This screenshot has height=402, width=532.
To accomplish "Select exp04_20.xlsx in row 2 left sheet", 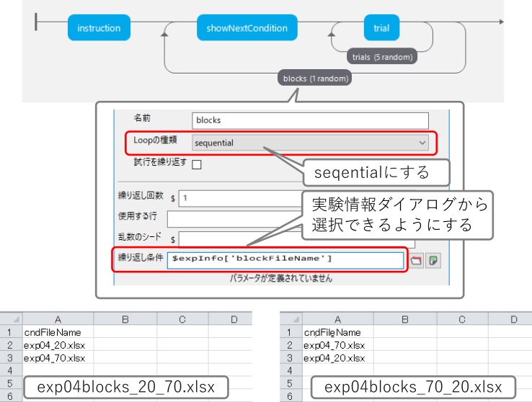I will pyautogui.click(x=58, y=345).
